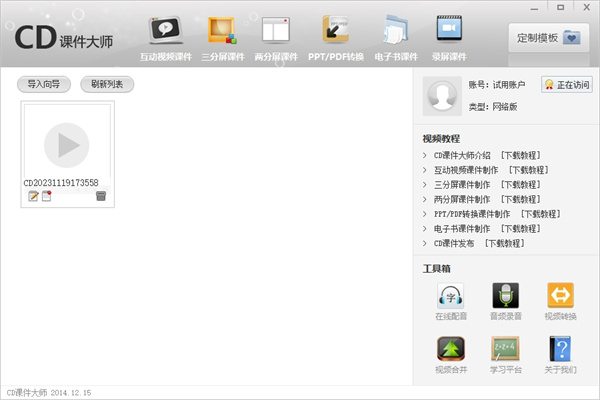Click 下载教程 next to 三分屏课件制作
Viewport: 600px width, 400px height.
[x=520, y=185]
